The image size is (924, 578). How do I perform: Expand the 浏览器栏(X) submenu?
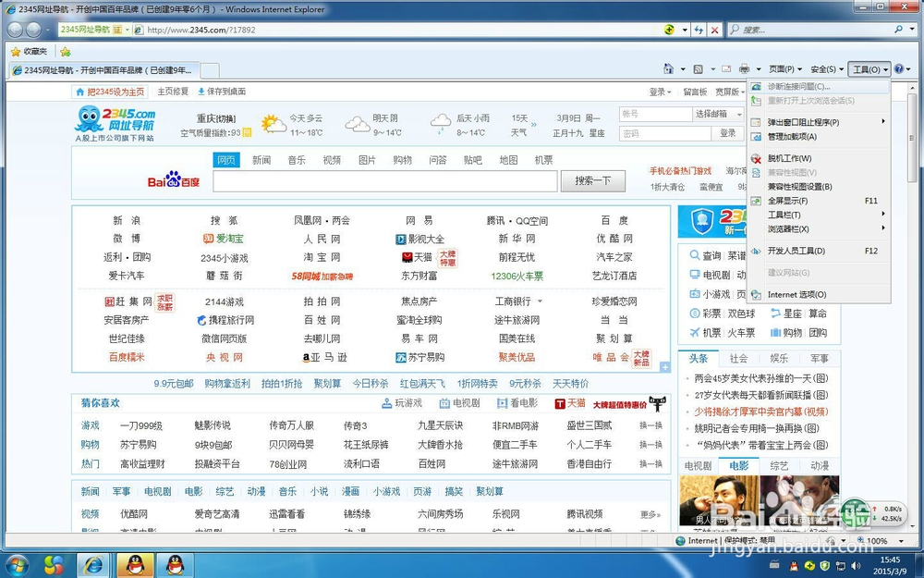(x=819, y=228)
